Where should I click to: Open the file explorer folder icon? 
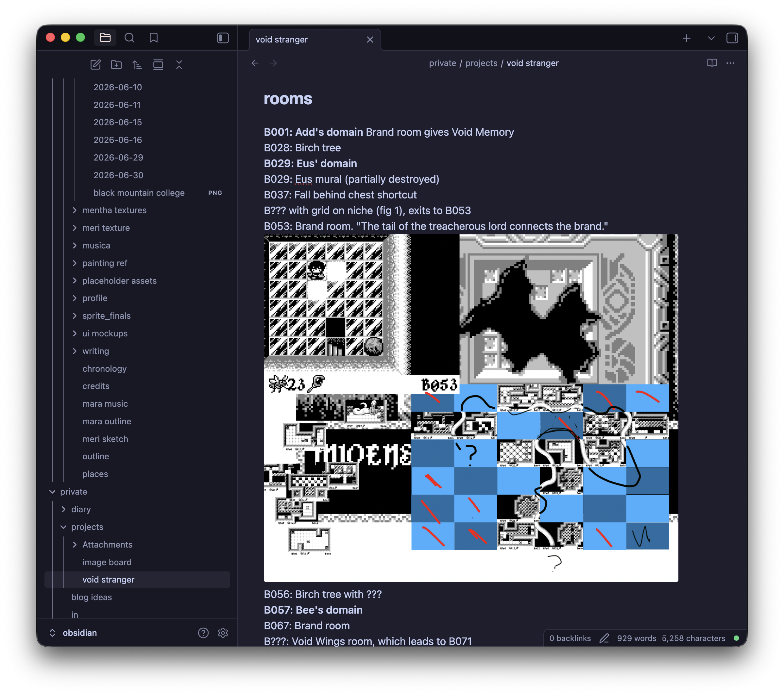[x=105, y=38]
